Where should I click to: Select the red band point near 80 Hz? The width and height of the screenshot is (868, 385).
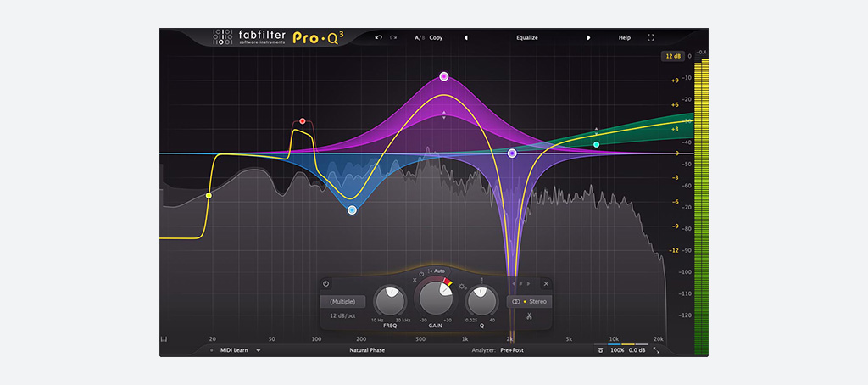(x=303, y=120)
